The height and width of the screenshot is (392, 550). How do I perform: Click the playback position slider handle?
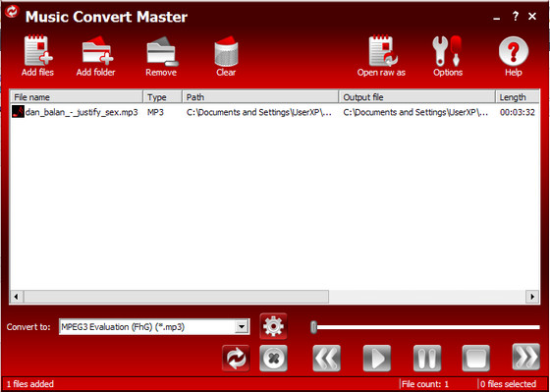pyautogui.click(x=314, y=327)
